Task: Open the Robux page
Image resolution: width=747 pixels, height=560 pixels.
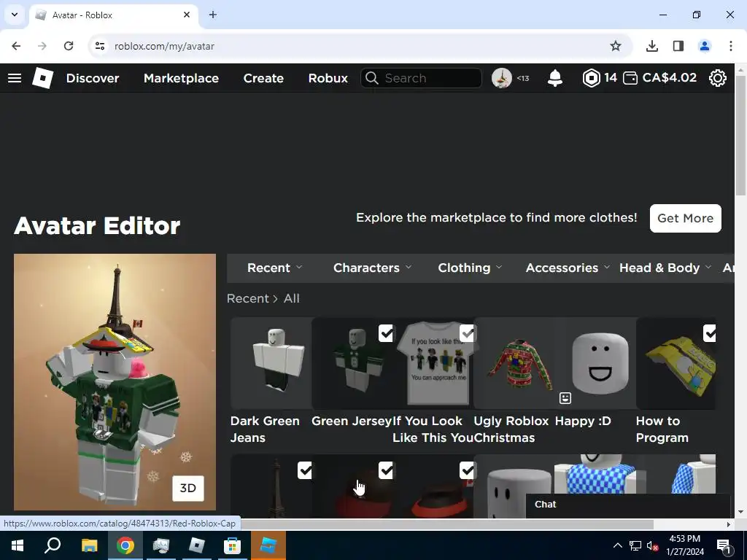Action: tap(328, 78)
